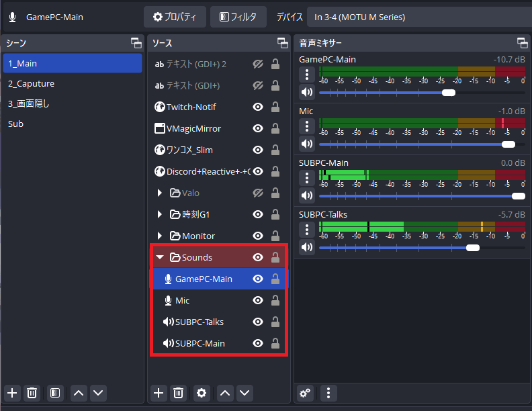Open scene filters icon in the scenes toolbar
This screenshot has height=411, width=532.
[55, 393]
